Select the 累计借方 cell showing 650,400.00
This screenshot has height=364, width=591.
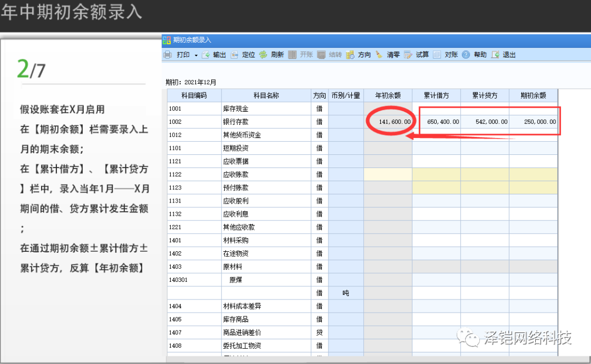click(x=436, y=122)
